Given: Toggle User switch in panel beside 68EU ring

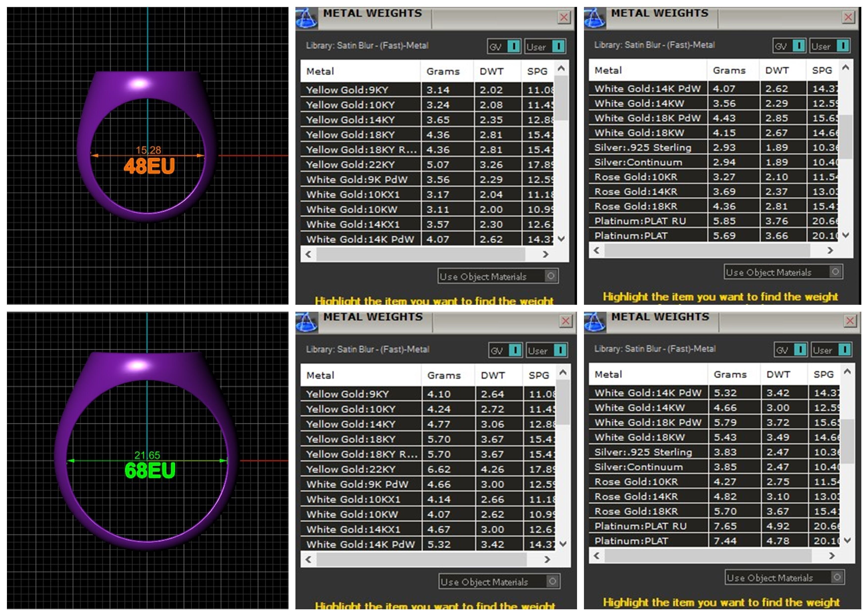Looking at the screenshot, I should [x=560, y=350].
